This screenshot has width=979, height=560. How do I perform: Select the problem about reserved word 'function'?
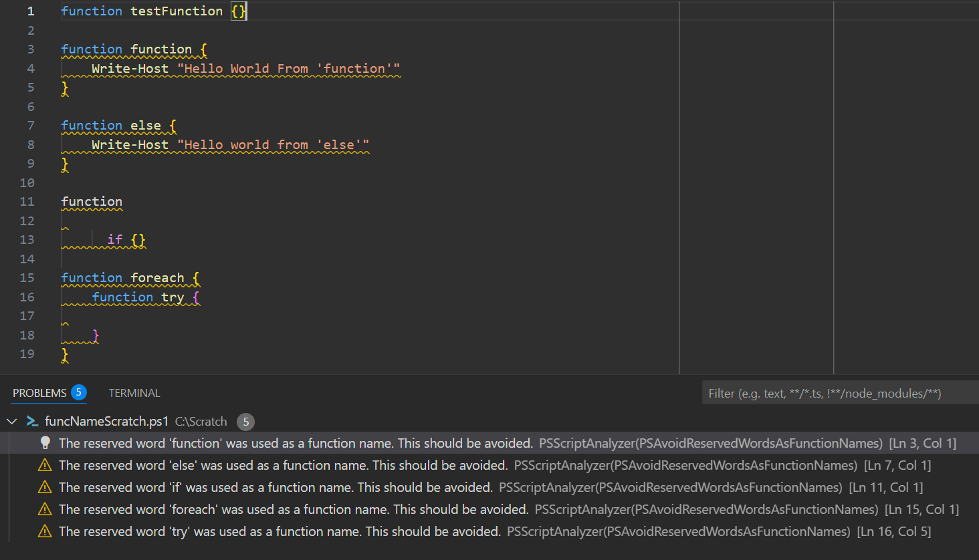click(490, 443)
